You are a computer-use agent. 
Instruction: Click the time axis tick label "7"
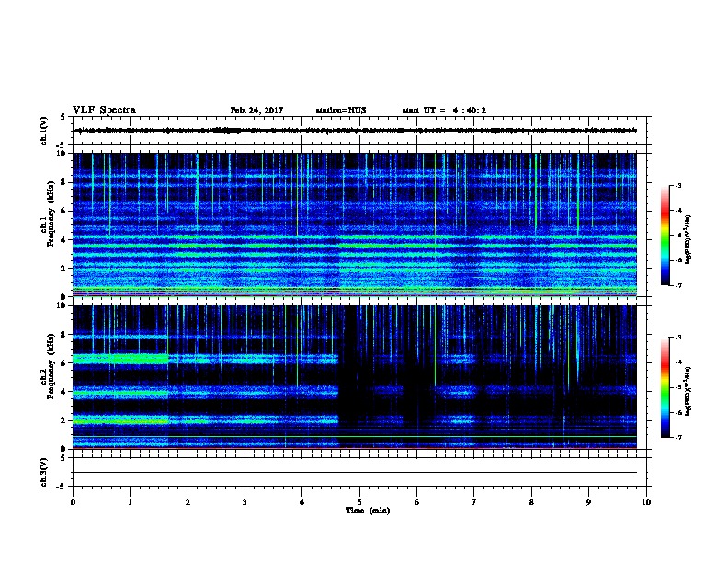(474, 502)
